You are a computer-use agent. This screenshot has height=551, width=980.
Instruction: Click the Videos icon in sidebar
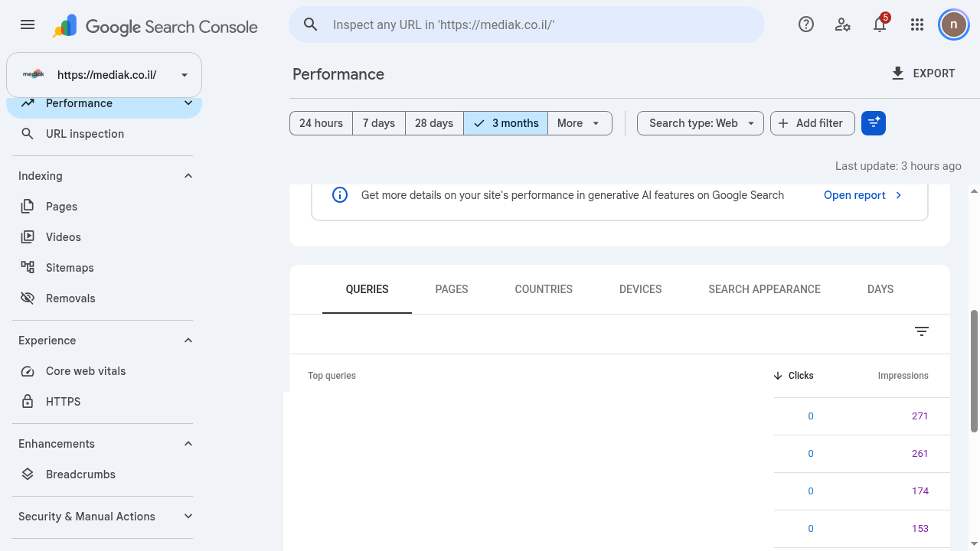pos(28,237)
